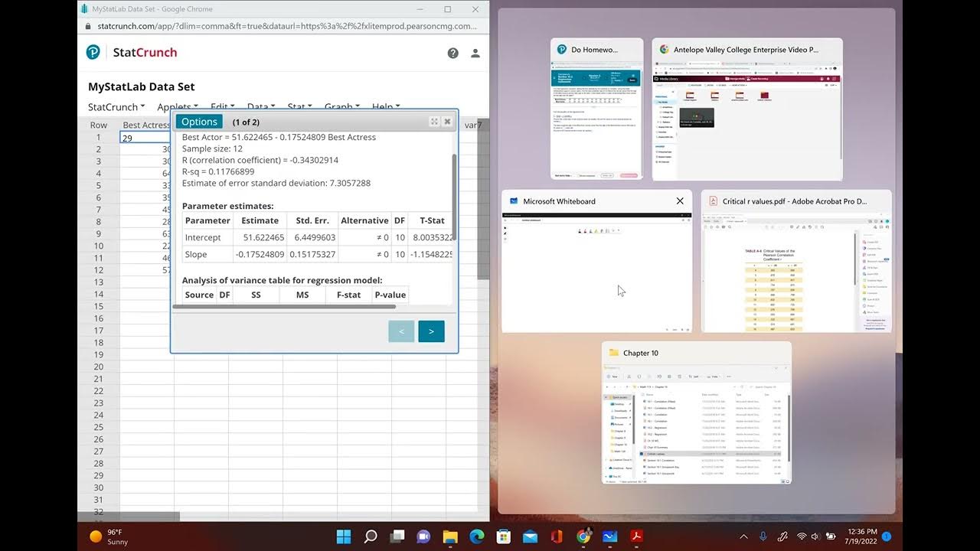Open the Edit dropdown menu

(223, 107)
